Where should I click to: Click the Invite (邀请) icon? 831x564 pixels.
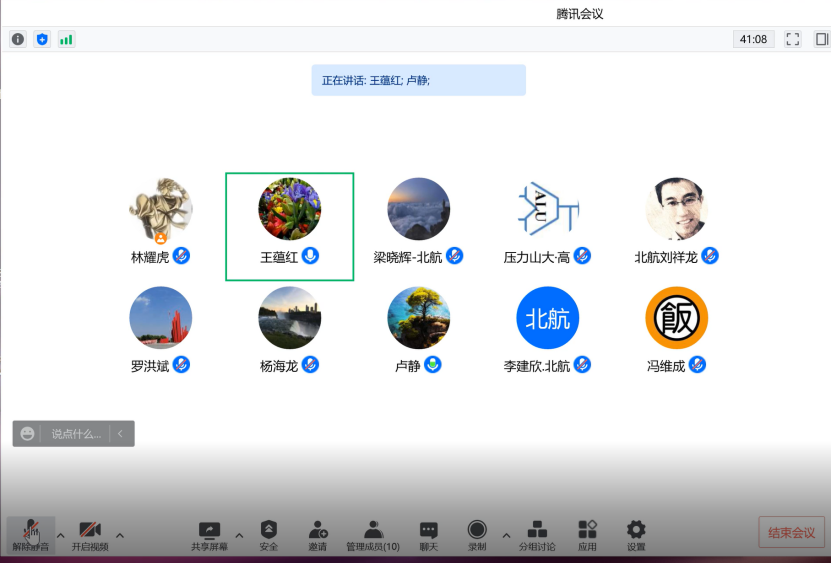click(x=318, y=533)
